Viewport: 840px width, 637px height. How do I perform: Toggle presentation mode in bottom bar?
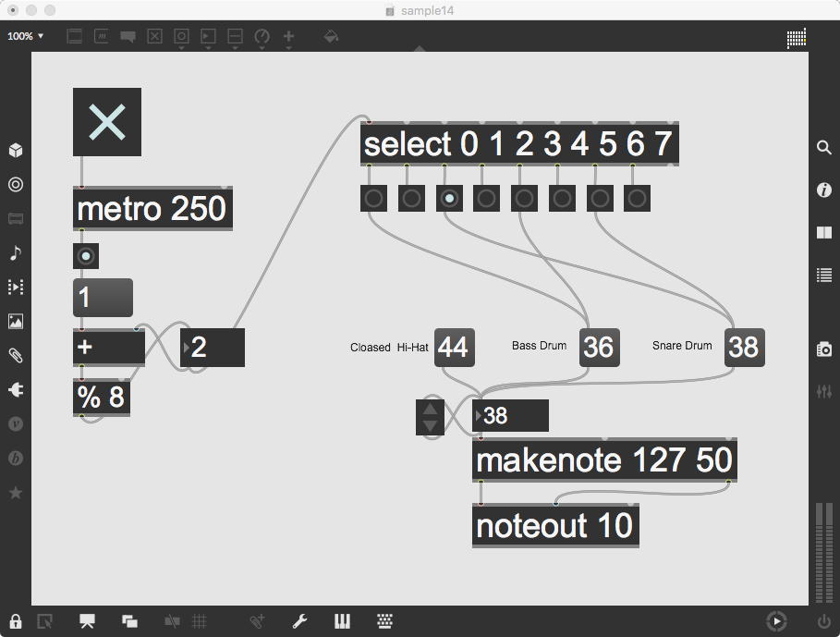coord(87,621)
